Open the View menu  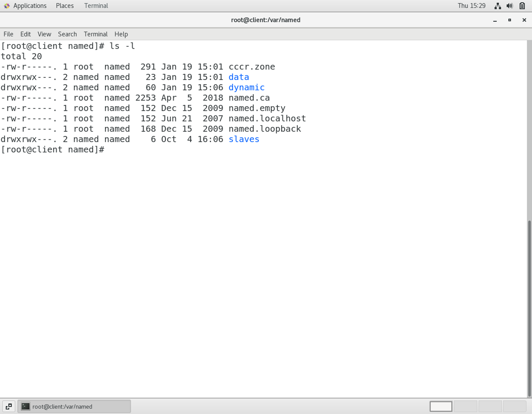(x=44, y=34)
